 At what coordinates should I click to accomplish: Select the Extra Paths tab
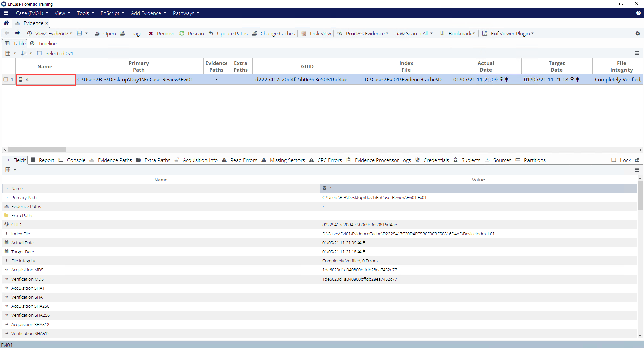click(153, 160)
